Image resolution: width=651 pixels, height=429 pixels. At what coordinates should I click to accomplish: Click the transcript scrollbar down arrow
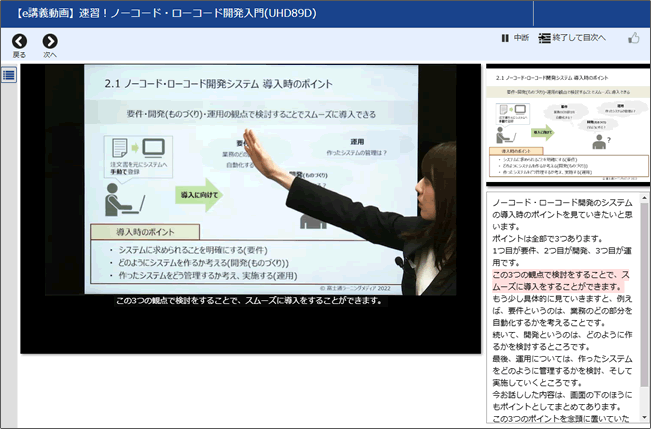coord(644,417)
